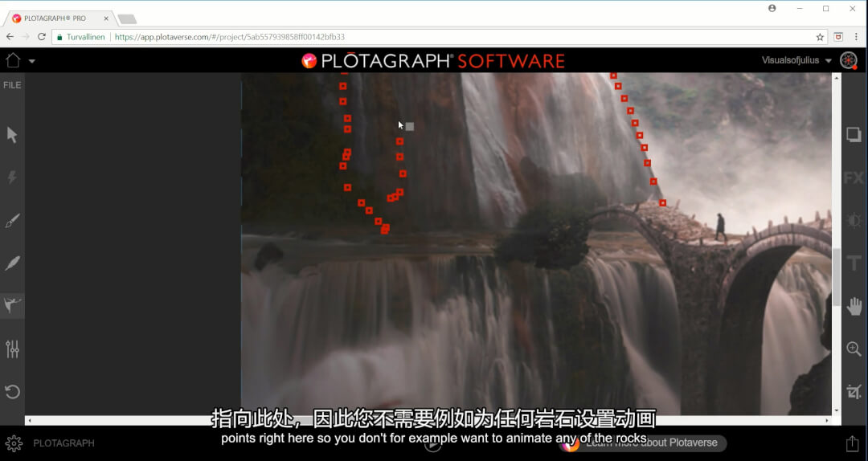Click the scroll right arrow of canvas

tap(828, 421)
